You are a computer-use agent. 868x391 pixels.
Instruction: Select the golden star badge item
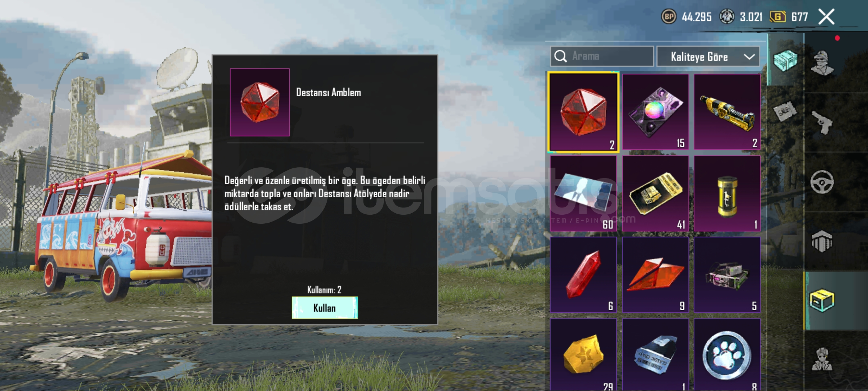click(x=583, y=355)
